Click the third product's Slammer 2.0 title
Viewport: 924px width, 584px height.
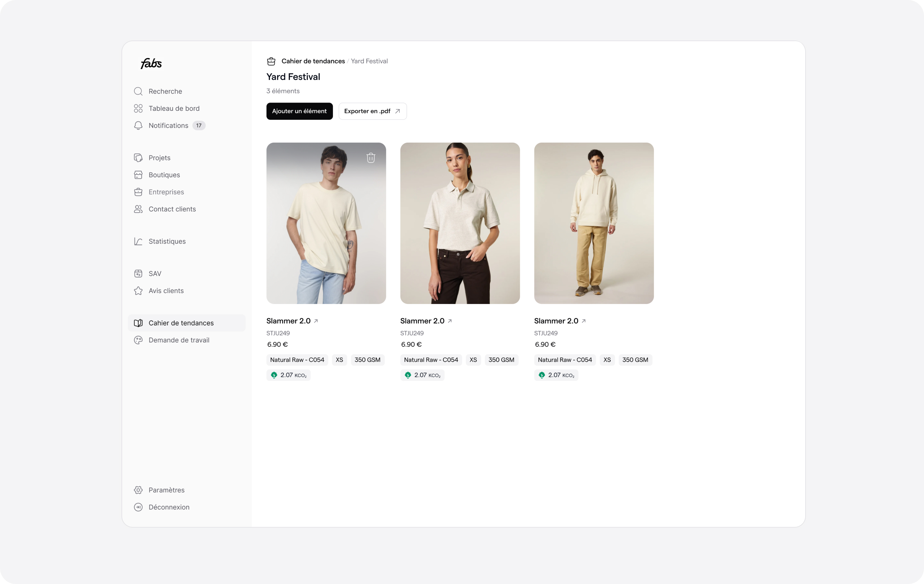click(556, 321)
